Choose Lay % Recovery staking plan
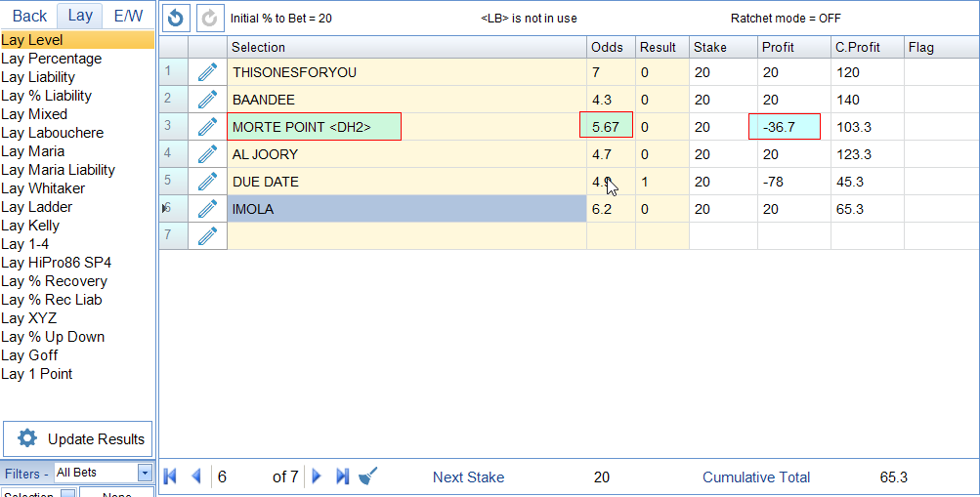The width and height of the screenshot is (980, 497). pyautogui.click(x=55, y=281)
